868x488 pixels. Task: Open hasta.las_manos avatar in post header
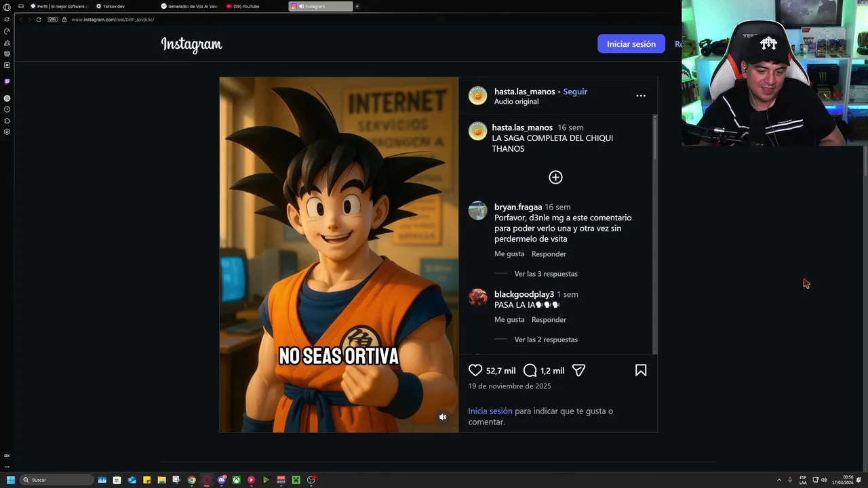(x=477, y=96)
